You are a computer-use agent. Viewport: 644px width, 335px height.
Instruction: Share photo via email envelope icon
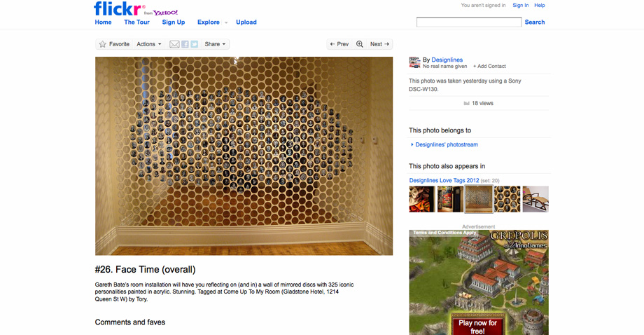click(175, 44)
